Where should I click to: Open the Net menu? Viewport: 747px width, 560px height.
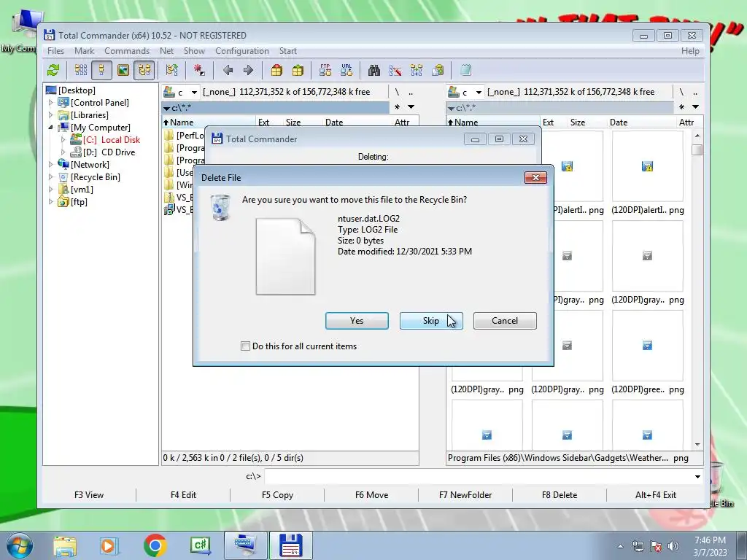[x=166, y=51]
